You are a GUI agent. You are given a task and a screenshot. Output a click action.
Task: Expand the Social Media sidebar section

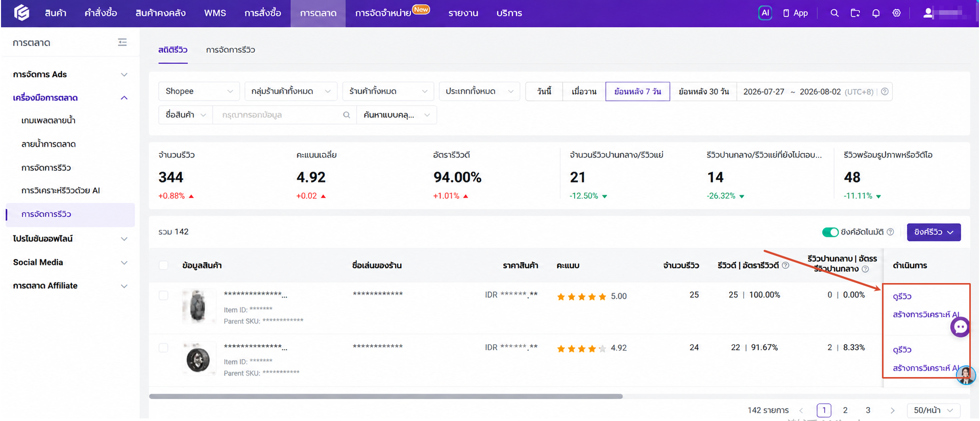click(x=70, y=262)
